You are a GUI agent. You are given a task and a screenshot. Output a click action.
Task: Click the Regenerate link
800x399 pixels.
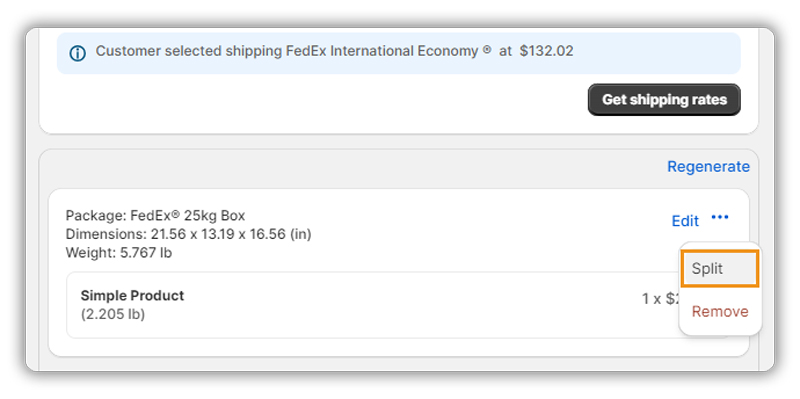click(708, 167)
